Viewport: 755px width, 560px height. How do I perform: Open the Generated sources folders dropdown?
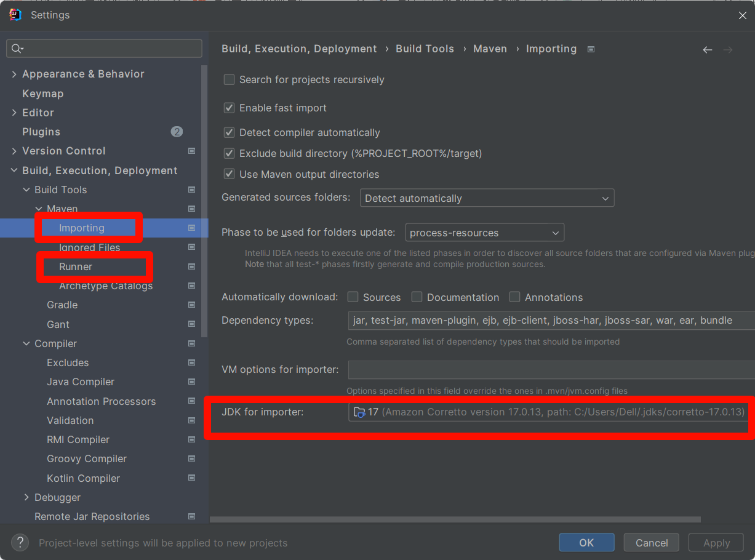point(487,198)
